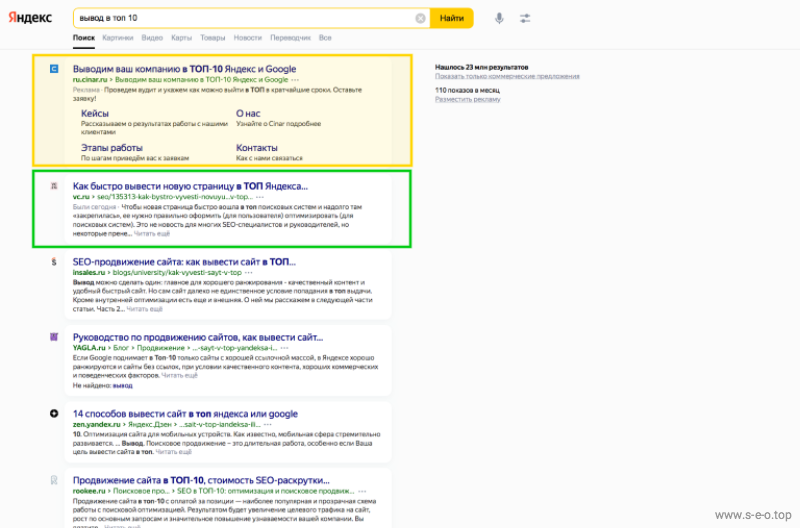Click Показать только коммерческие предложения
800x528 pixels.
tap(507, 76)
